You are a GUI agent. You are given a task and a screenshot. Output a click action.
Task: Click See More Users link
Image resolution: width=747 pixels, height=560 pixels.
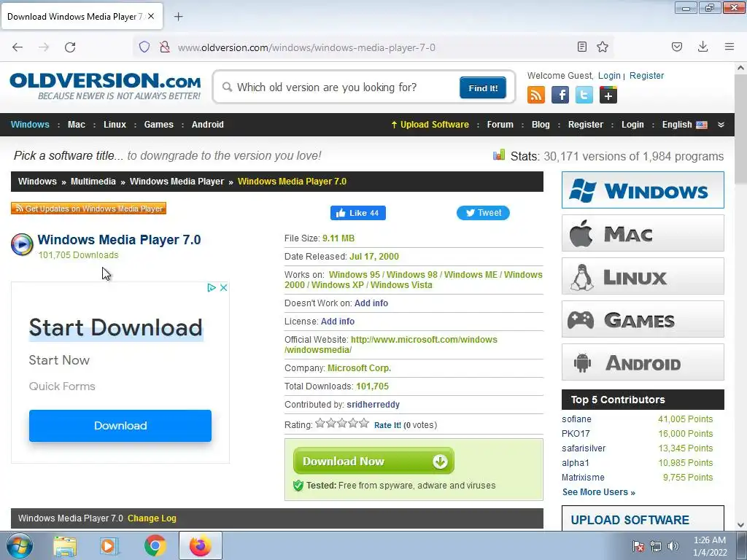599,492
